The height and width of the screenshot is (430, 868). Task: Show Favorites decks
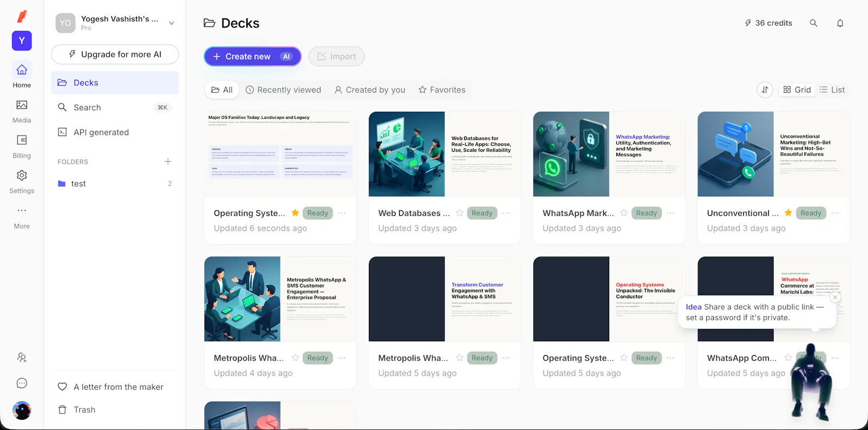[442, 90]
